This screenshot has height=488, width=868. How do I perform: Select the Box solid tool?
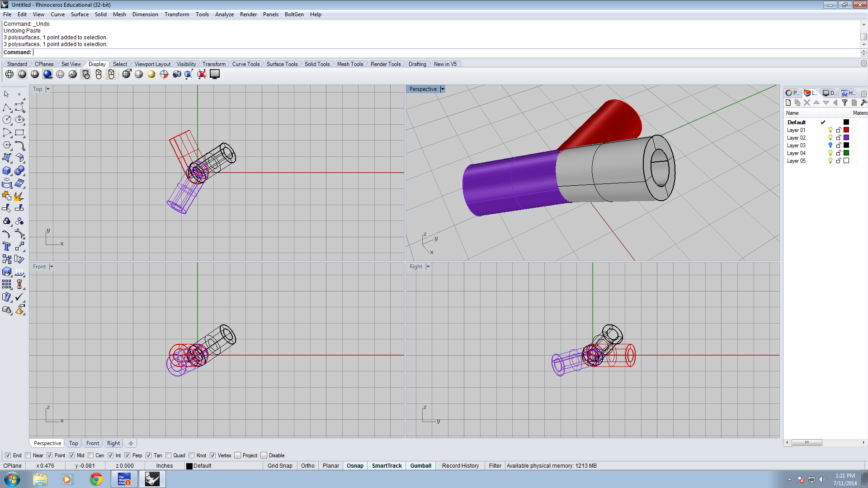tap(7, 171)
